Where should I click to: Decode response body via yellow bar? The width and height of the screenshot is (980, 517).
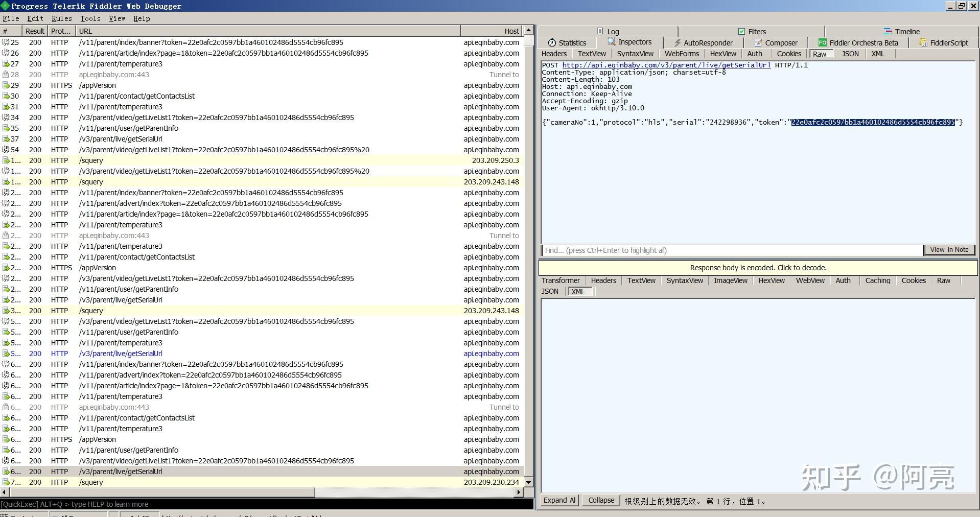click(x=758, y=268)
